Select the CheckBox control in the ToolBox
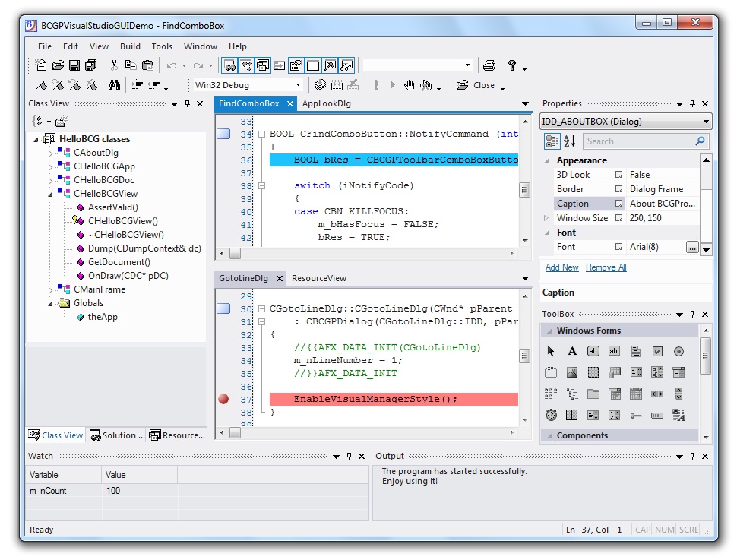The height and width of the screenshot is (560, 737). [x=658, y=351]
